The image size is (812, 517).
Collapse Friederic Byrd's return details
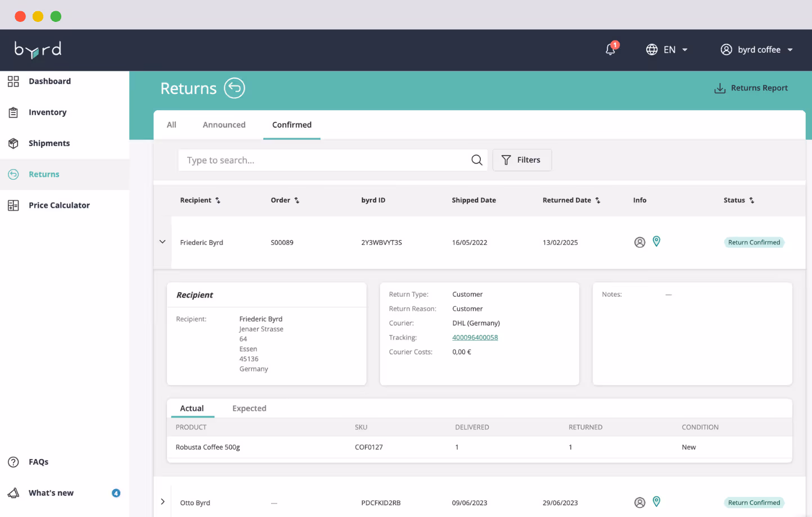click(x=163, y=242)
